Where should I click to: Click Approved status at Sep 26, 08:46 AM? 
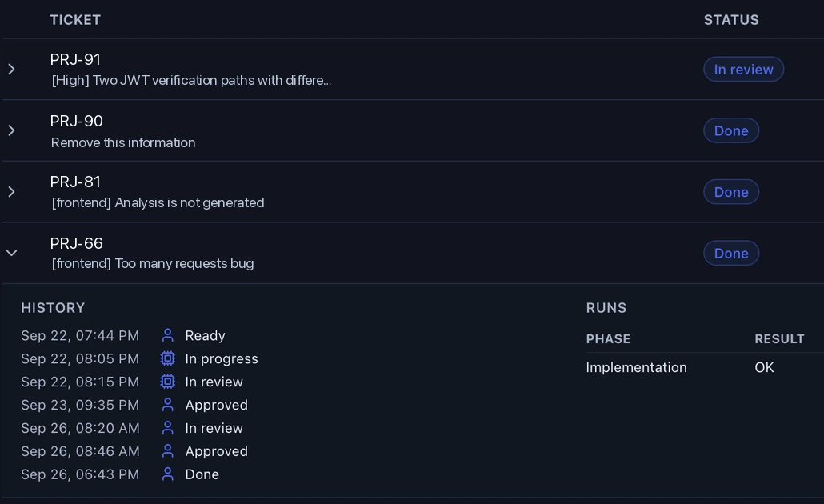[x=216, y=451]
